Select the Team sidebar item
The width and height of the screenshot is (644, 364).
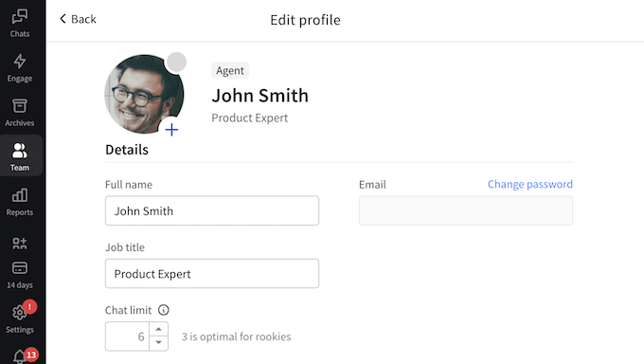20,156
